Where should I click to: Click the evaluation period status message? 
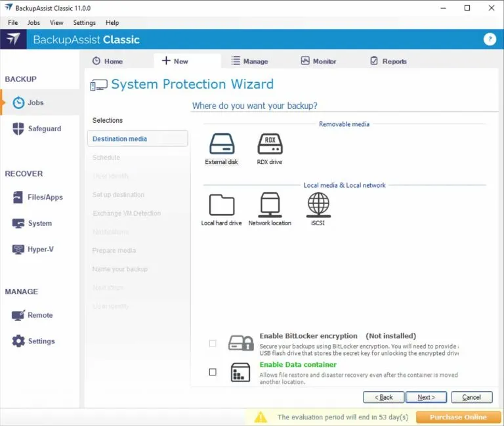click(x=343, y=417)
